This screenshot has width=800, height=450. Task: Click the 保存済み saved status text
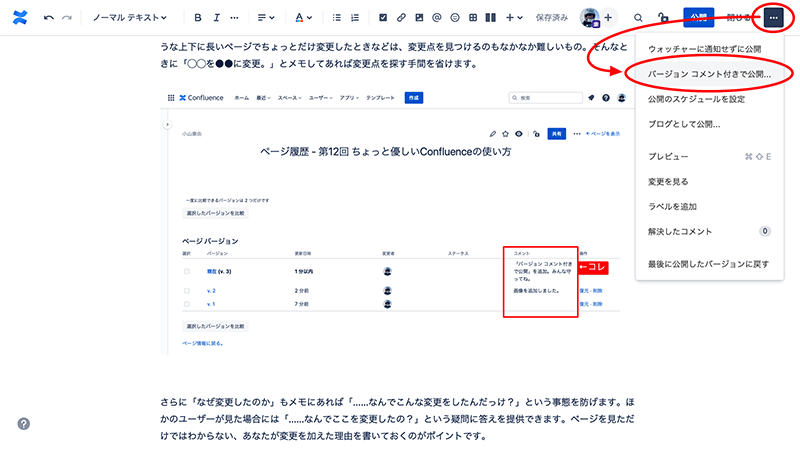click(x=552, y=18)
